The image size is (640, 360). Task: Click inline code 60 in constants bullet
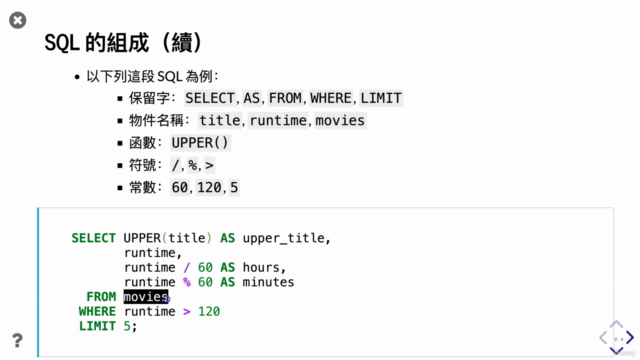click(x=180, y=188)
